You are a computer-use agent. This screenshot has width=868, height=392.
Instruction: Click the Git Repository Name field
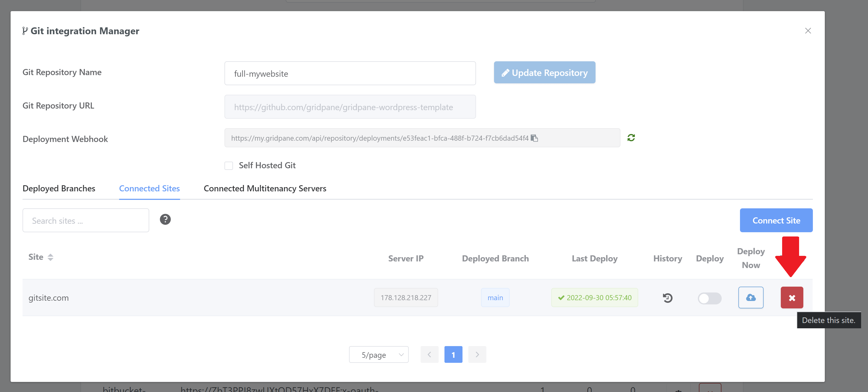tap(350, 74)
